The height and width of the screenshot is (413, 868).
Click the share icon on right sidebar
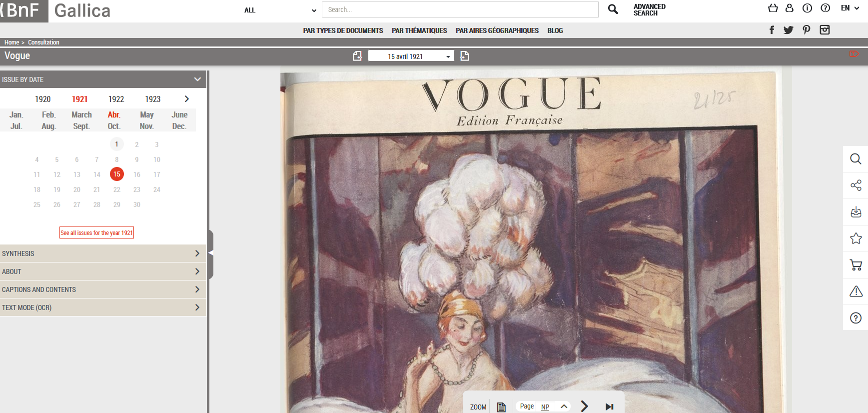[856, 185]
